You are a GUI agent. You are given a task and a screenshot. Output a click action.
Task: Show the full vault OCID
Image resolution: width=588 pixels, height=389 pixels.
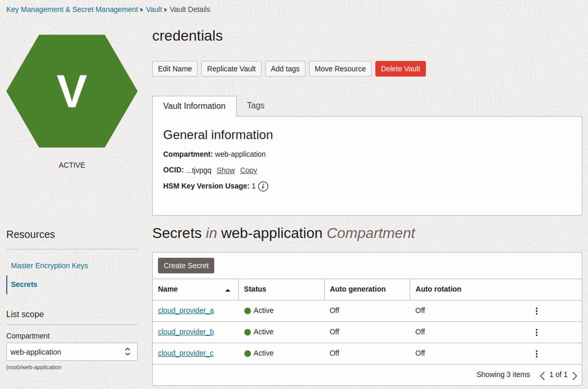(225, 170)
